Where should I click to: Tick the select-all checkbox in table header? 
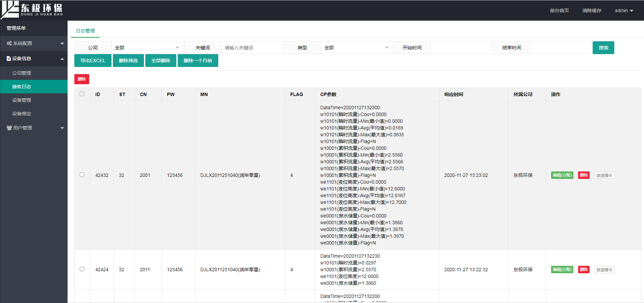click(82, 94)
